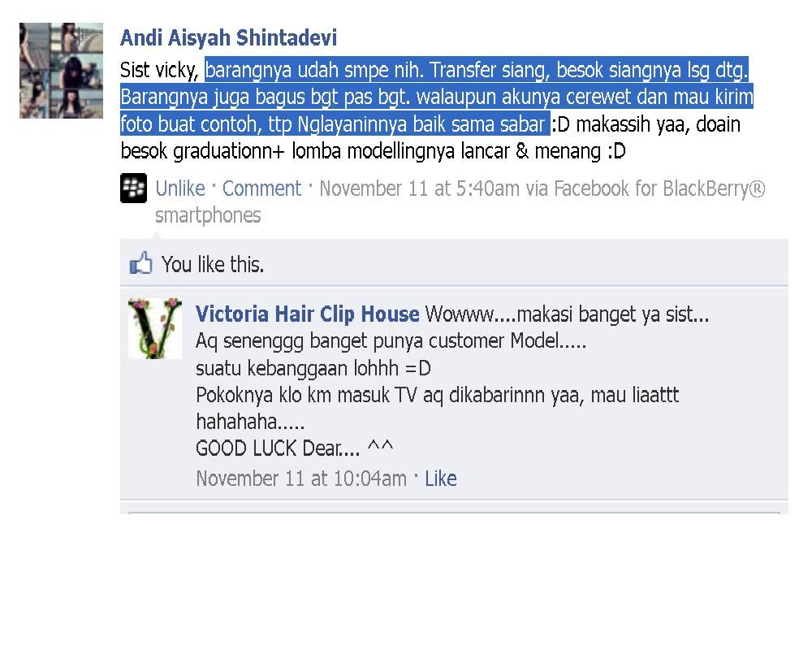The width and height of the screenshot is (812, 650).
Task: Open Andi Aisyah Shintadevi's profile name link
Action: (x=228, y=38)
